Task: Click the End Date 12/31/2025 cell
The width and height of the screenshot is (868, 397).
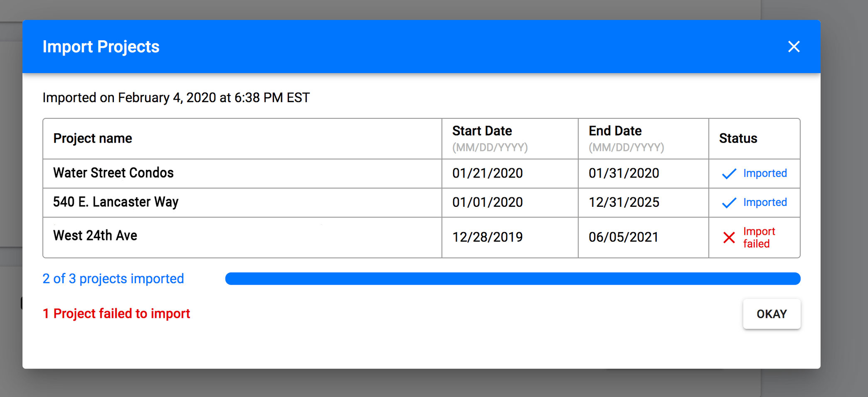Action: pyautogui.click(x=624, y=203)
